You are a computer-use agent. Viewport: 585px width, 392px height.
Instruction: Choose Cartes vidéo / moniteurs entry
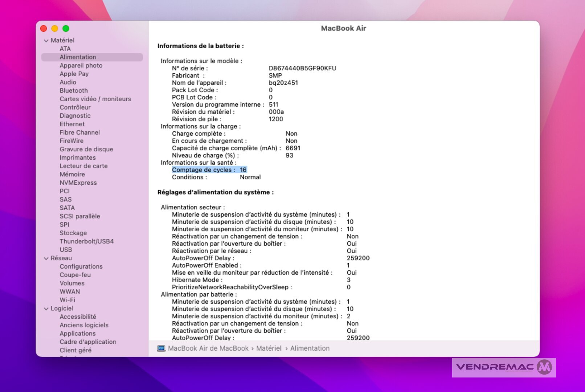(95, 99)
